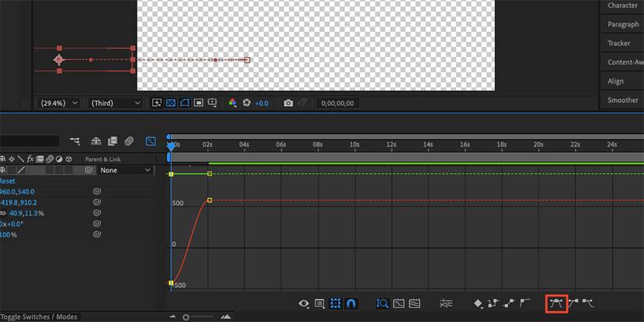
Task: Click Toggle Switches / Modes button
Action: pos(38,317)
